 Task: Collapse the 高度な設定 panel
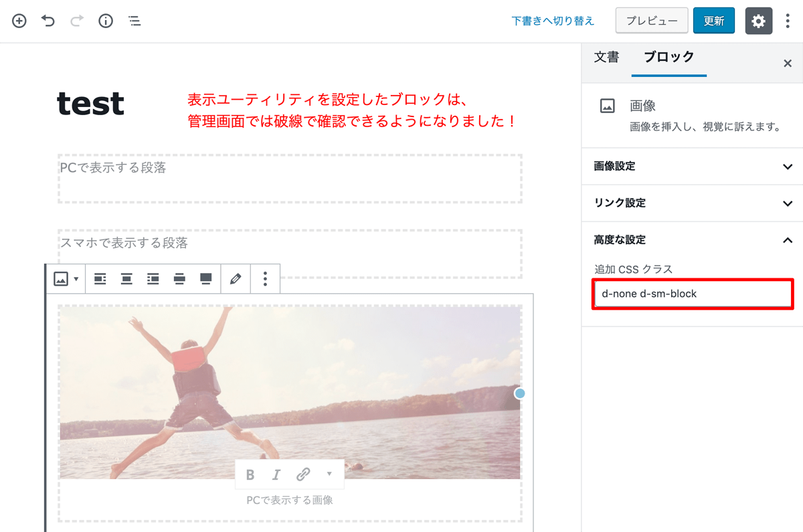[x=692, y=240]
